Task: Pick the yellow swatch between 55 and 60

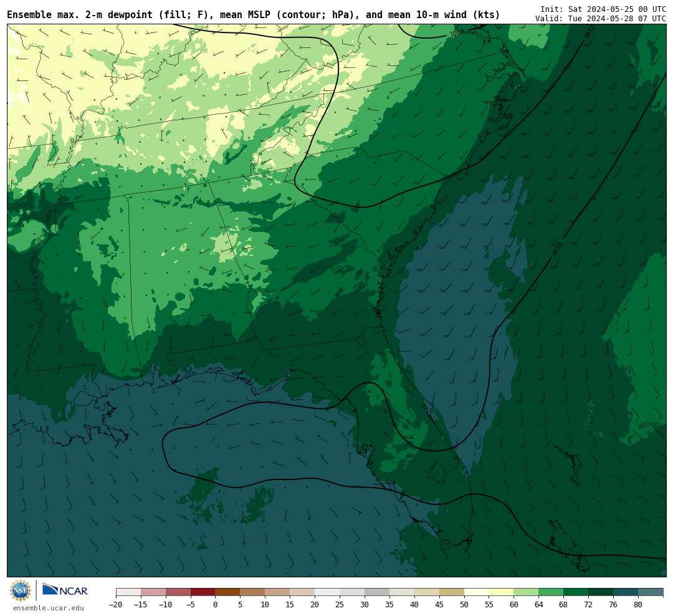Action: coord(502,592)
